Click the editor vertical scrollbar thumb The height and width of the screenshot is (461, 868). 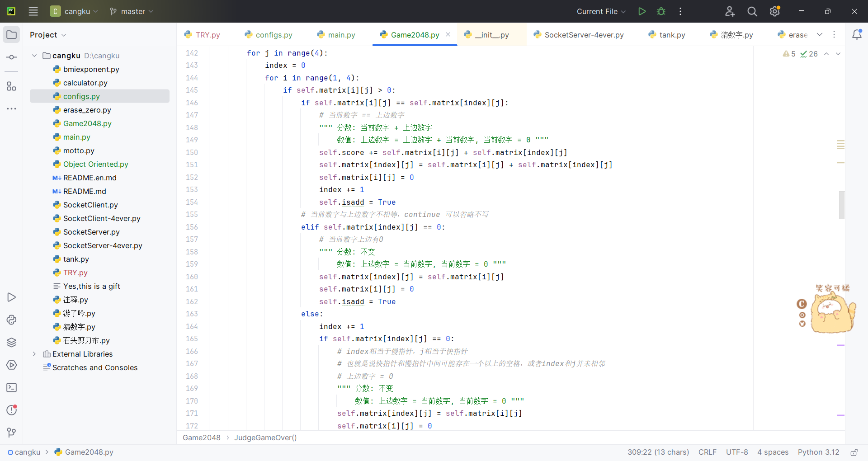(x=842, y=205)
